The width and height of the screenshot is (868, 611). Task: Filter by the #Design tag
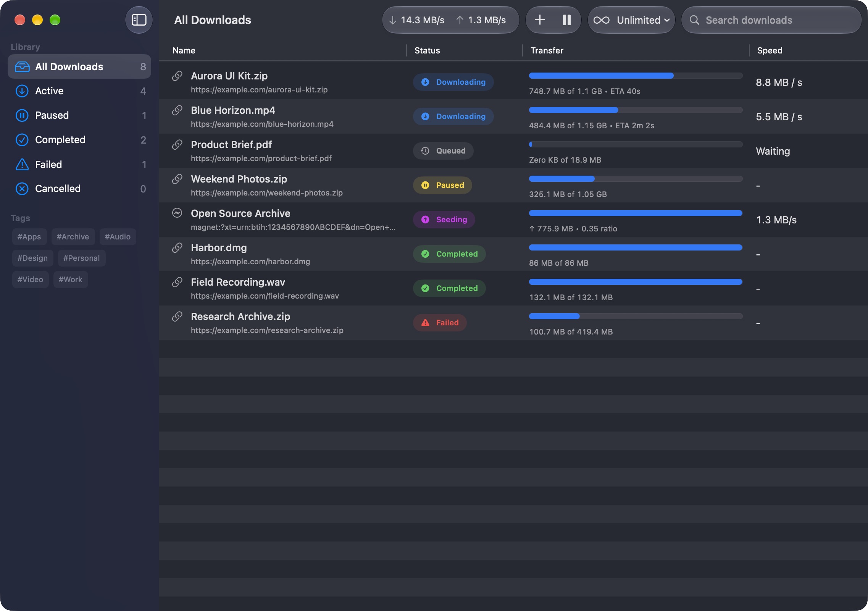point(32,258)
